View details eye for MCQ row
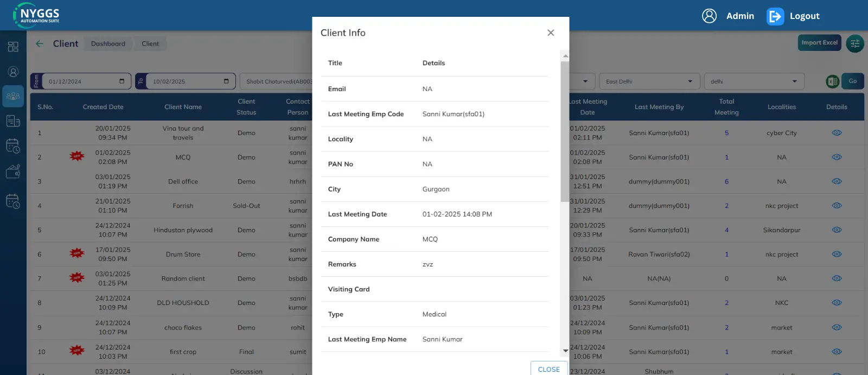Viewport: 868px width, 375px height. pos(837,157)
